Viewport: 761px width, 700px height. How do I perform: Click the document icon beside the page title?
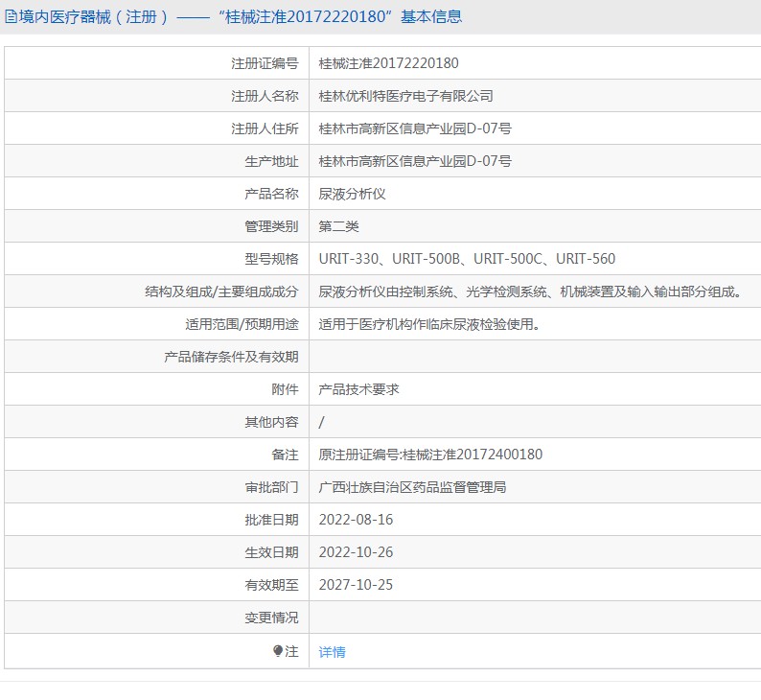tap(11, 17)
